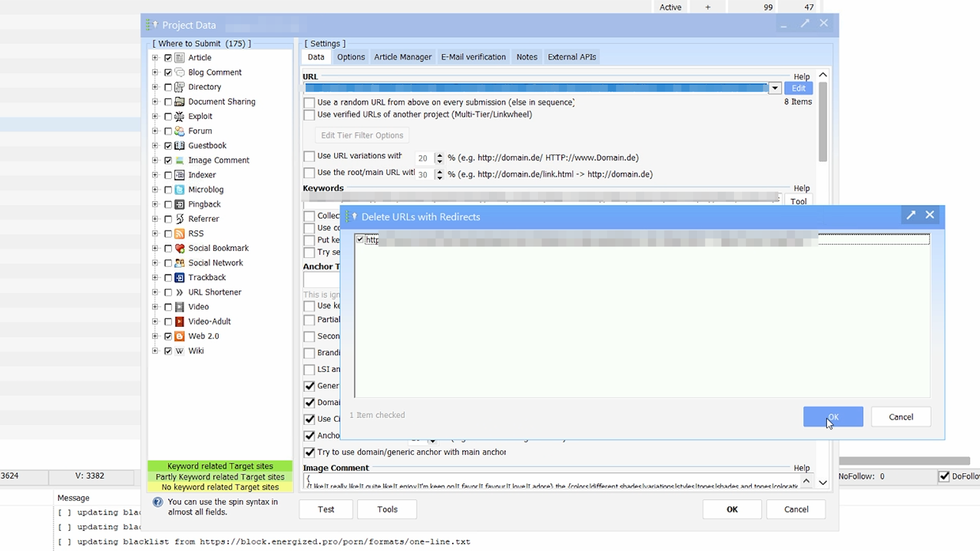Uncheck the Guestbook engine checkbox

pyautogui.click(x=168, y=146)
